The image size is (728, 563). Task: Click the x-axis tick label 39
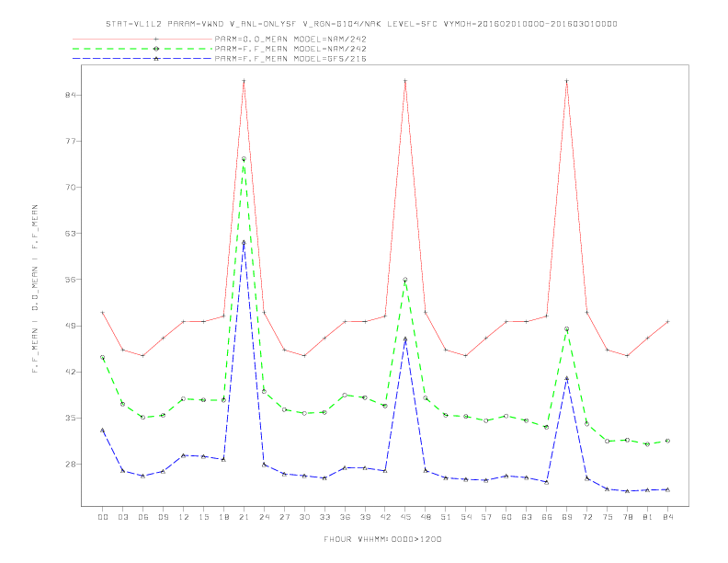click(365, 517)
